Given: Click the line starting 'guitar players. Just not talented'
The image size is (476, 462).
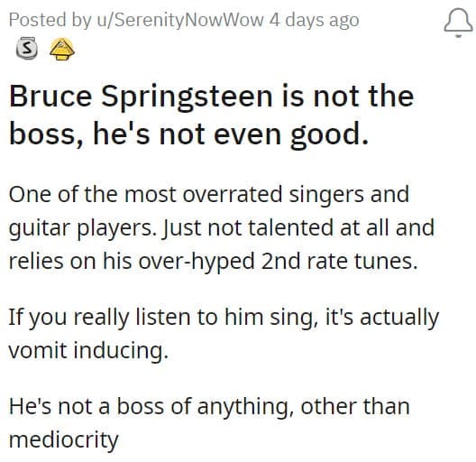Looking at the screenshot, I should 222,228.
